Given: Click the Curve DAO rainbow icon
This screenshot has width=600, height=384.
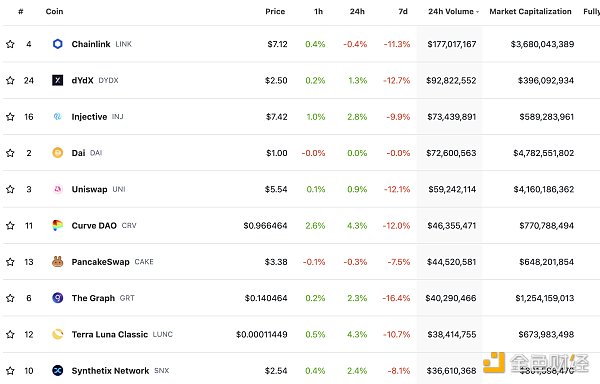Looking at the screenshot, I should click(57, 226).
